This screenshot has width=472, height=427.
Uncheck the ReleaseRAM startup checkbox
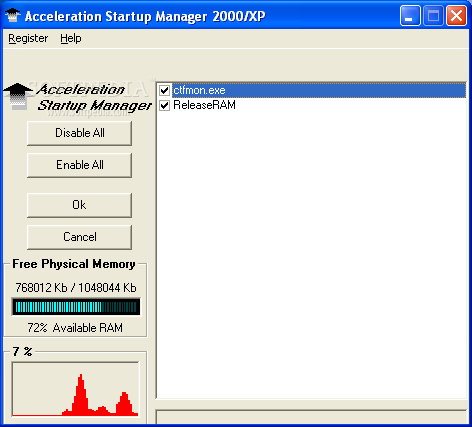(164, 106)
